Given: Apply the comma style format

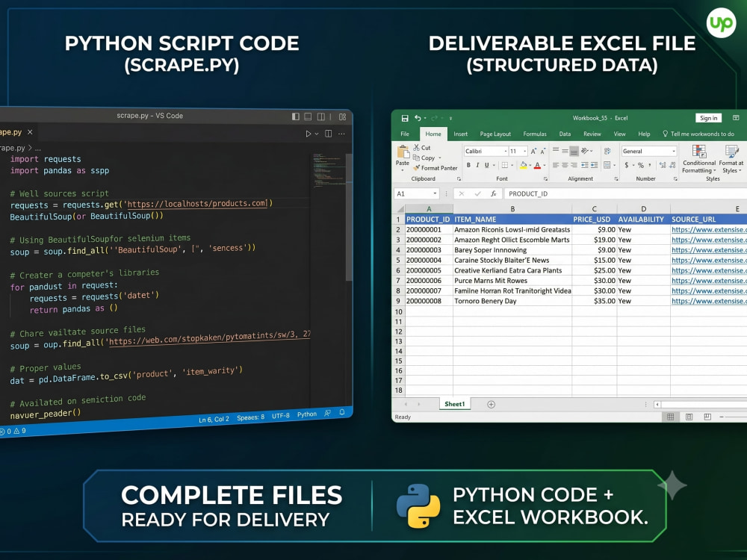Looking at the screenshot, I should point(650,165).
